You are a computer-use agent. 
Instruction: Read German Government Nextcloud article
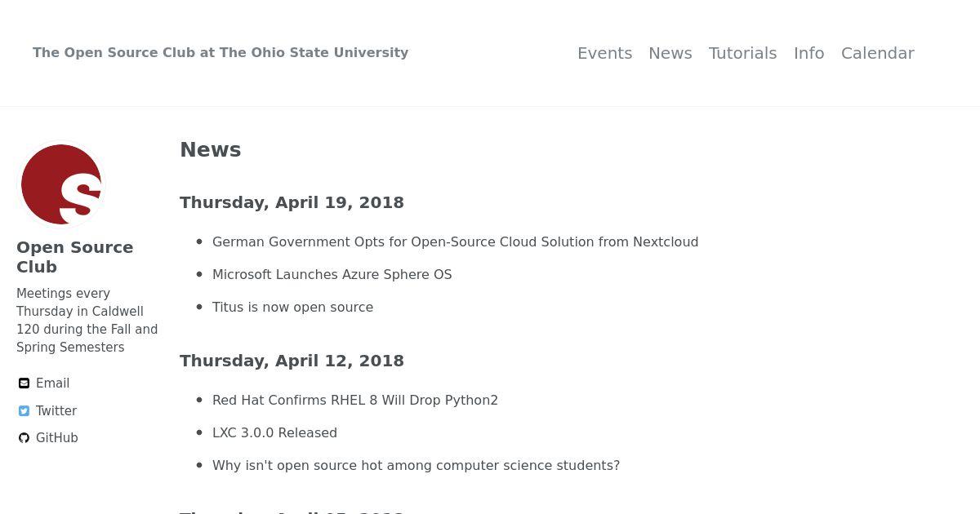(x=455, y=241)
